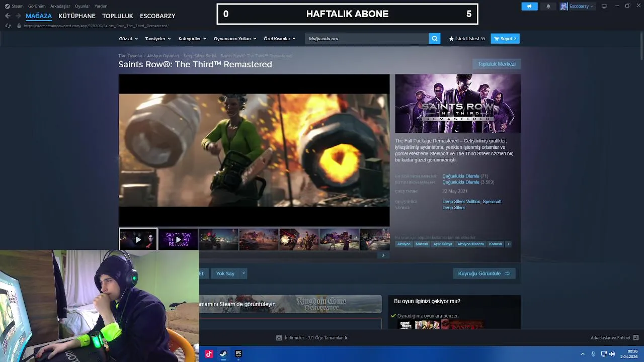Click the İndirmeler download icon
The width and height of the screenshot is (644, 362).
tap(279, 338)
